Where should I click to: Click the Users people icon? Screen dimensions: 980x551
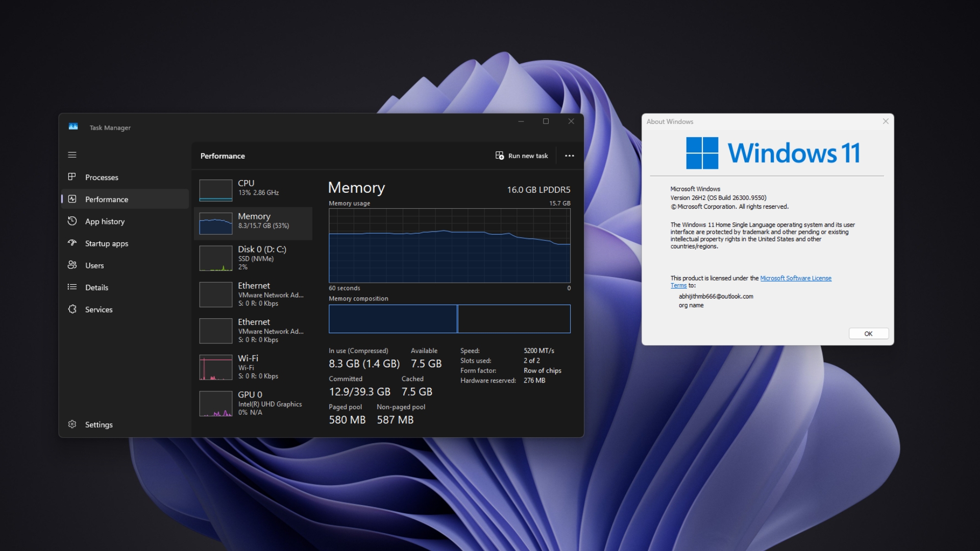tap(72, 265)
